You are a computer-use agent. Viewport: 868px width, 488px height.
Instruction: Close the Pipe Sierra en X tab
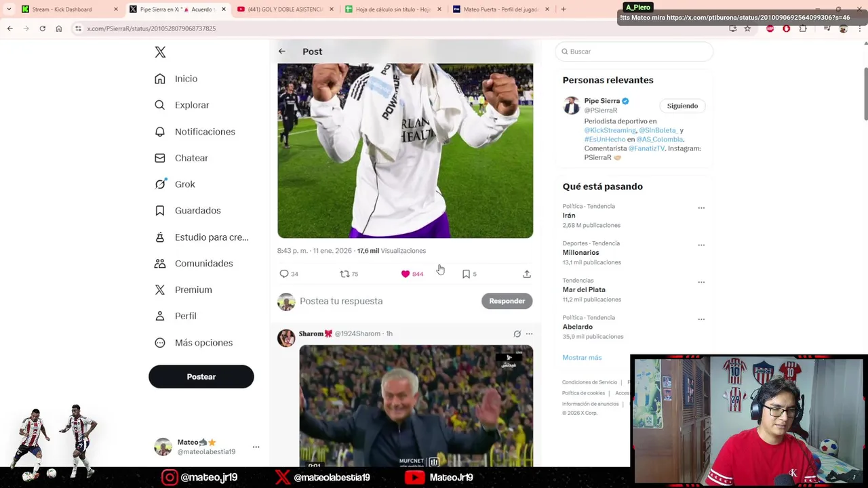pos(224,9)
